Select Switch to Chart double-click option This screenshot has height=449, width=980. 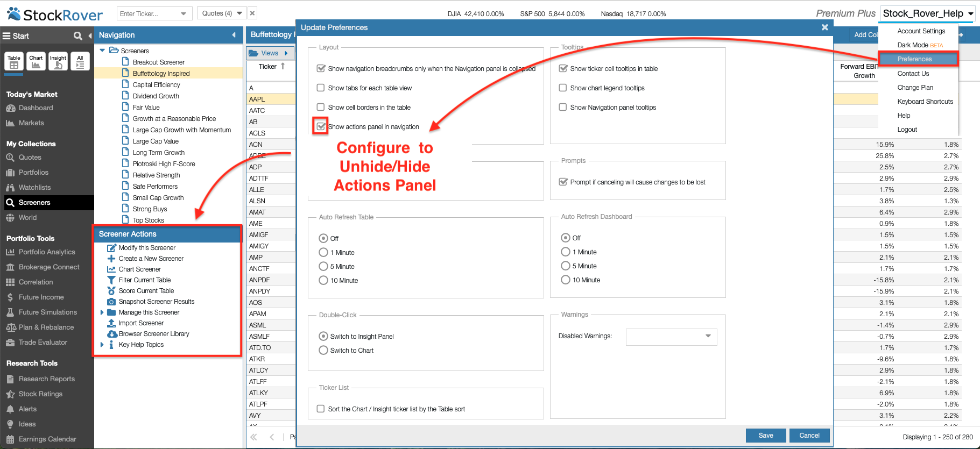click(323, 350)
